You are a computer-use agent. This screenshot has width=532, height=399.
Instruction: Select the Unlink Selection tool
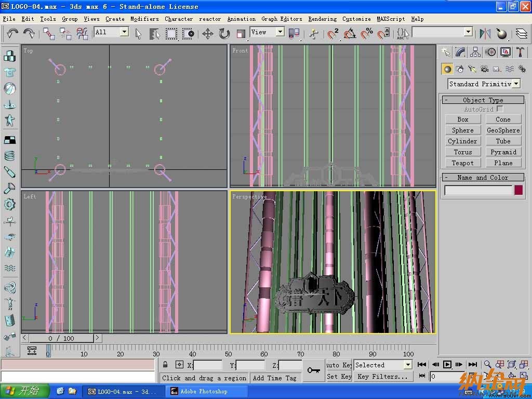coord(65,34)
